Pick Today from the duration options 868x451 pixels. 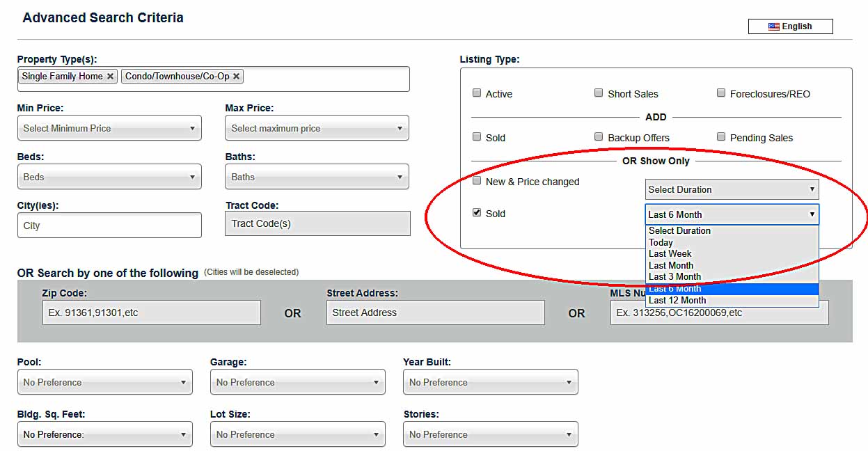[x=661, y=243]
